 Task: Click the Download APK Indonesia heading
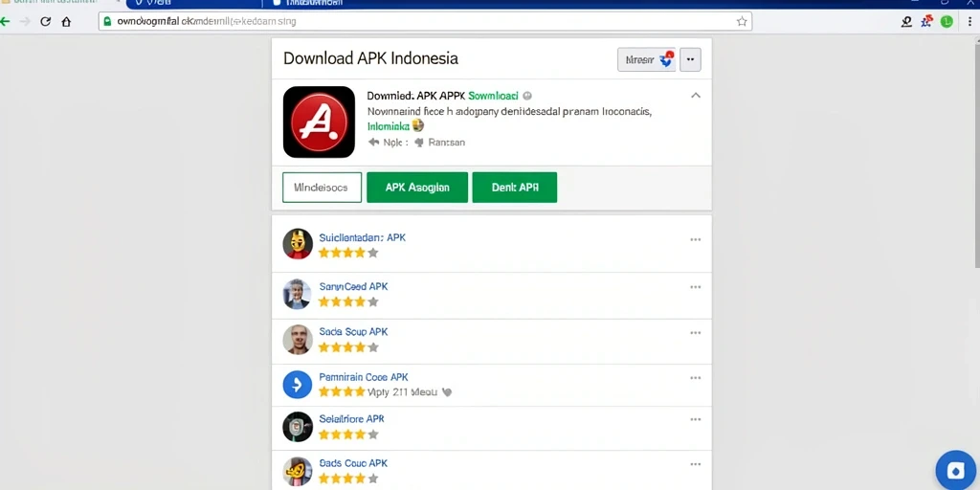click(370, 58)
